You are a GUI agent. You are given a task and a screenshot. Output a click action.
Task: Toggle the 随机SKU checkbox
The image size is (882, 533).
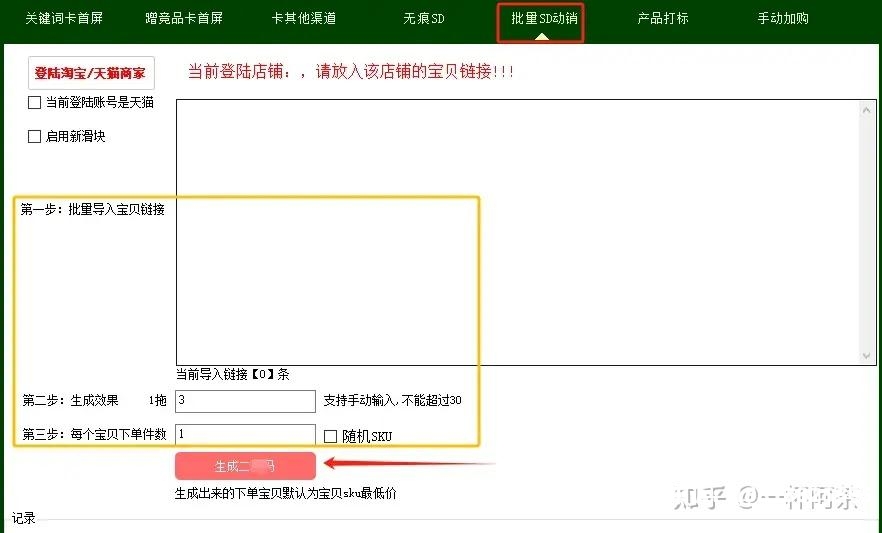click(x=332, y=436)
